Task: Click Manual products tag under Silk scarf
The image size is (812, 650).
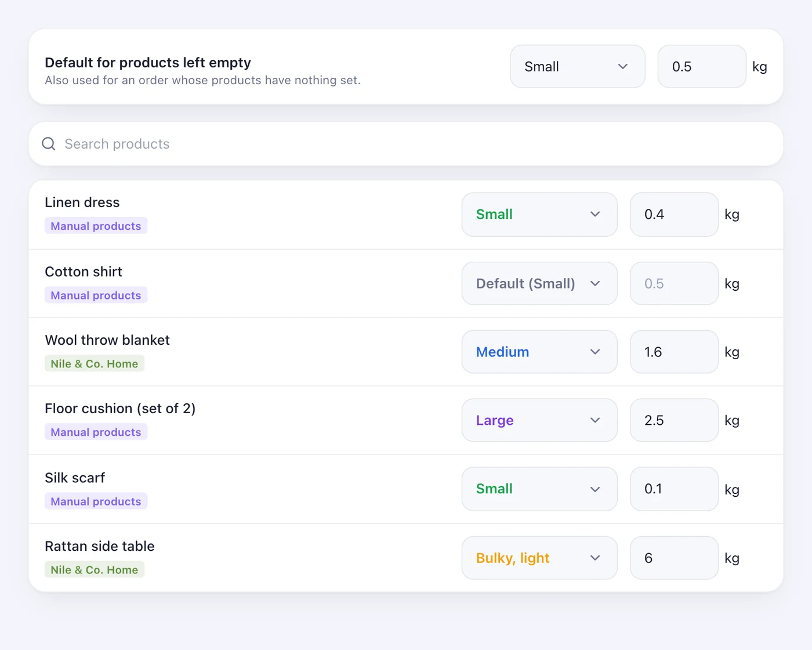Action: click(x=96, y=501)
